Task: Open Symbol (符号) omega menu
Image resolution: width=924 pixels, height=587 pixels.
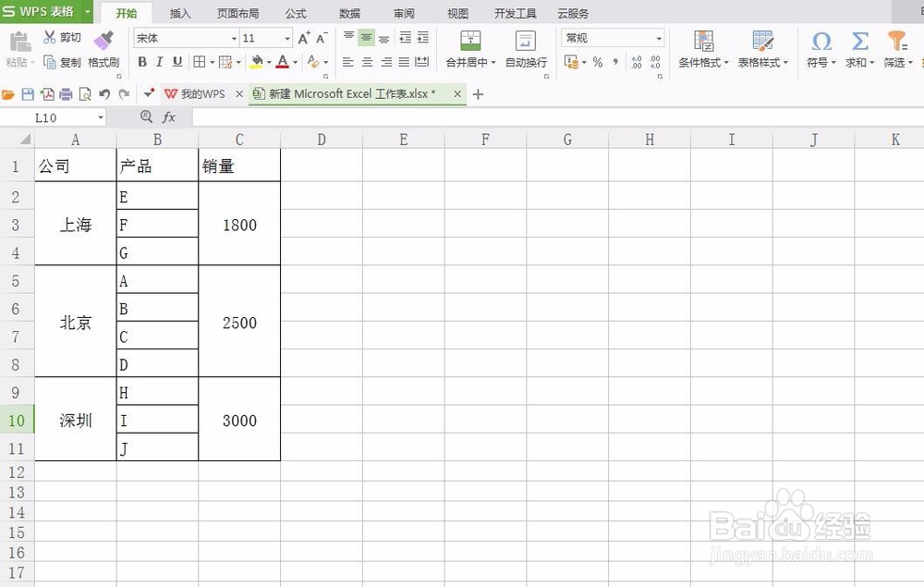Action: pyautogui.click(x=821, y=50)
